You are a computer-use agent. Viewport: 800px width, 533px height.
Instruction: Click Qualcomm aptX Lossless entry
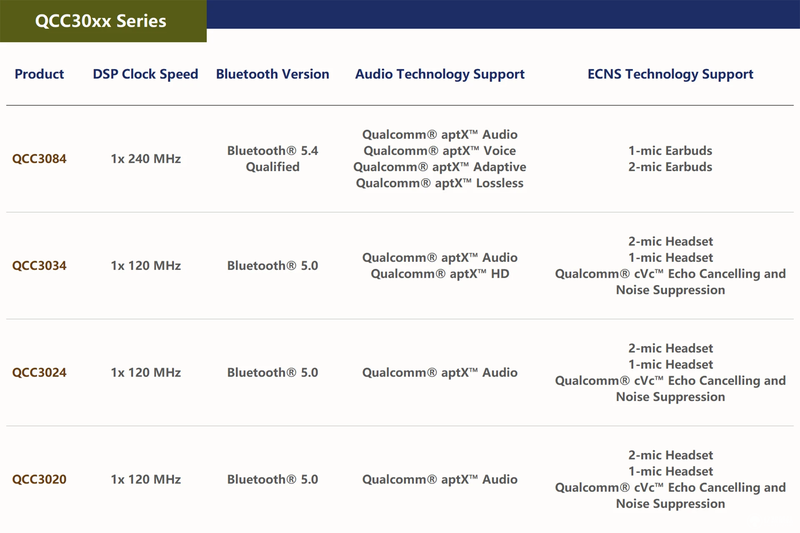click(x=440, y=183)
